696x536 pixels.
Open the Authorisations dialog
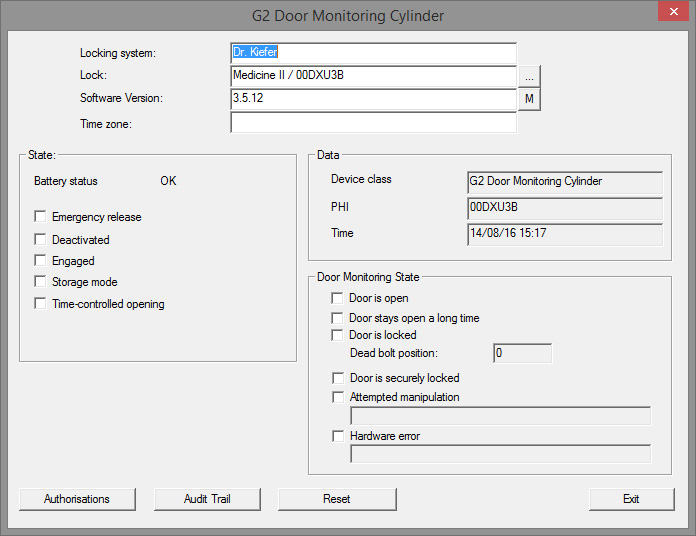77,499
